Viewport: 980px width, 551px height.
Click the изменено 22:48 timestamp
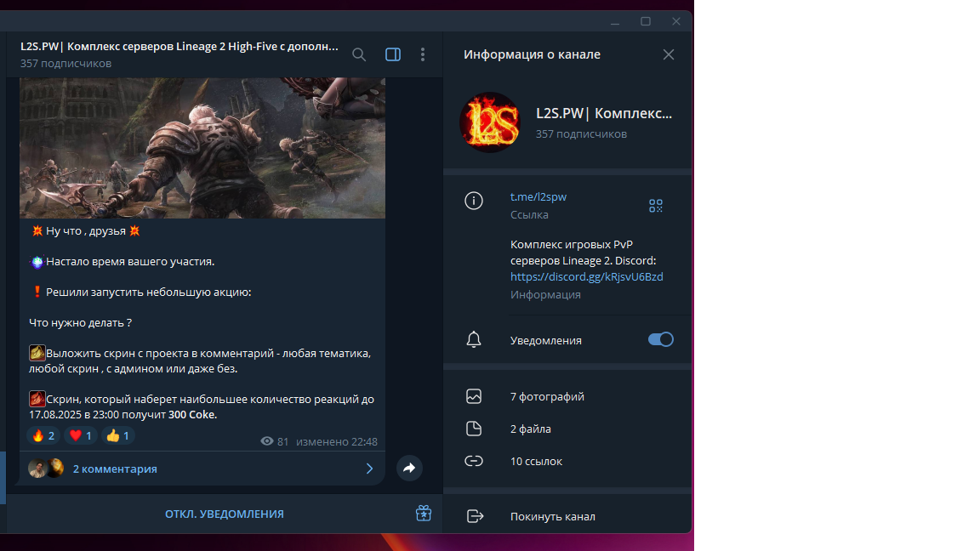tap(337, 441)
